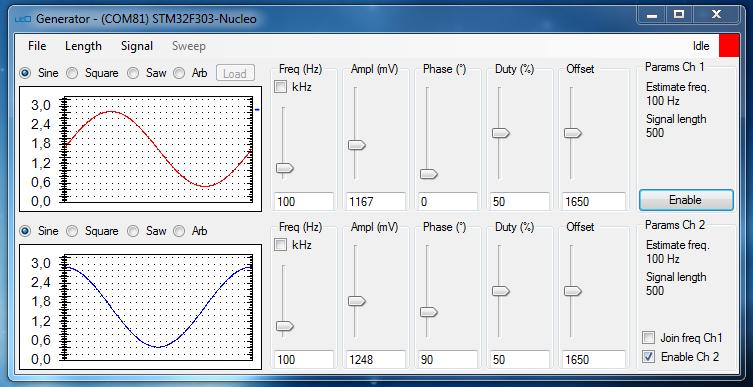Click channel 1 duty slider handle
The height and width of the screenshot is (387, 753).
(500, 133)
